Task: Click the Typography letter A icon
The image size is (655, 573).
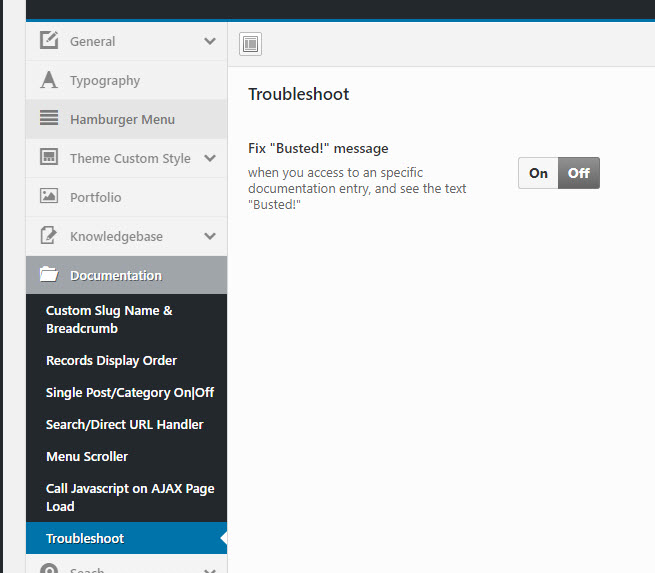Action: (48, 80)
